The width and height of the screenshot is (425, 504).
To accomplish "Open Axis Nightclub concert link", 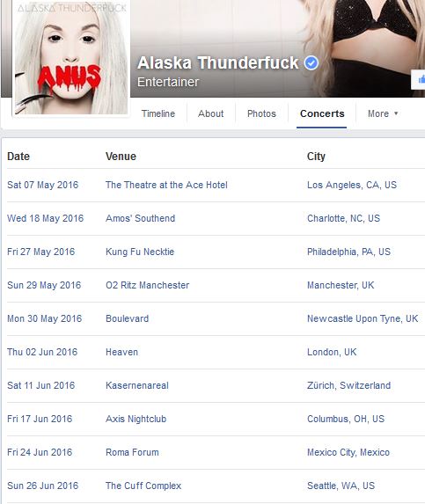I will pyautogui.click(x=136, y=419).
